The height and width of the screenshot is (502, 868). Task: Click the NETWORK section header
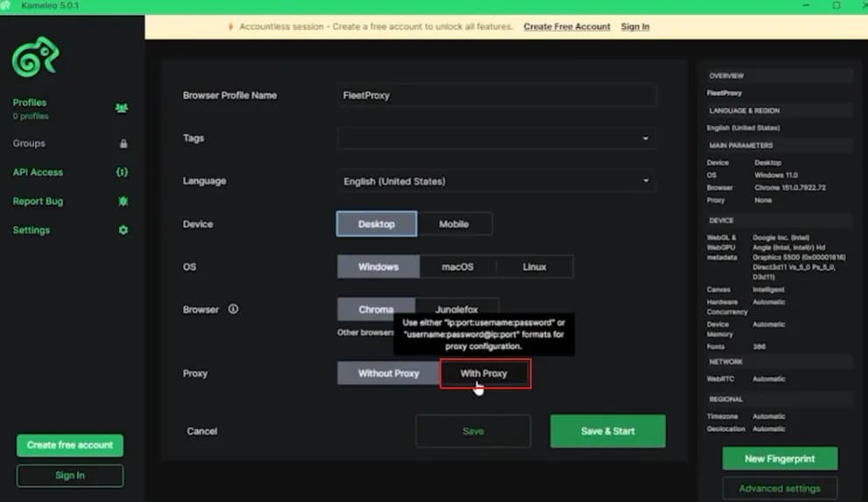[x=726, y=362]
